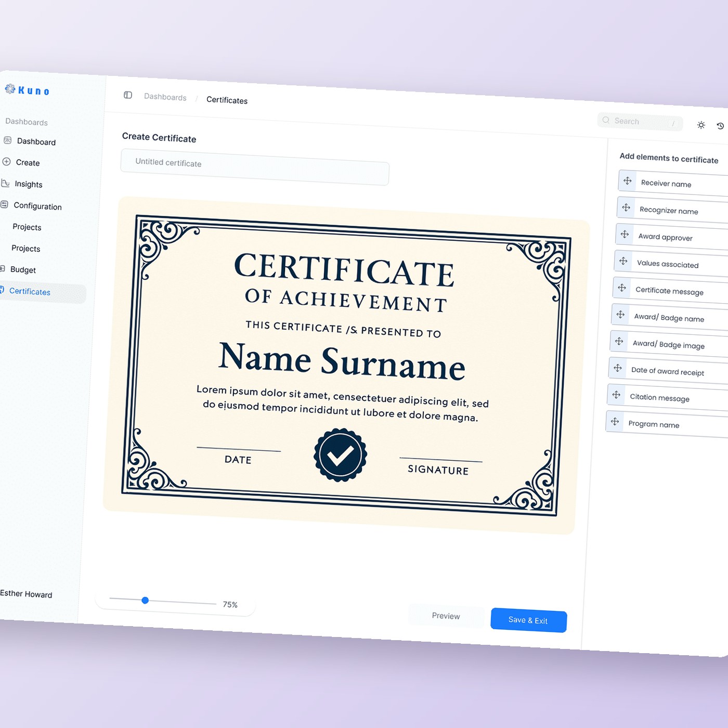Open history with the clock icon
This screenshot has height=728, width=728.
[720, 126]
